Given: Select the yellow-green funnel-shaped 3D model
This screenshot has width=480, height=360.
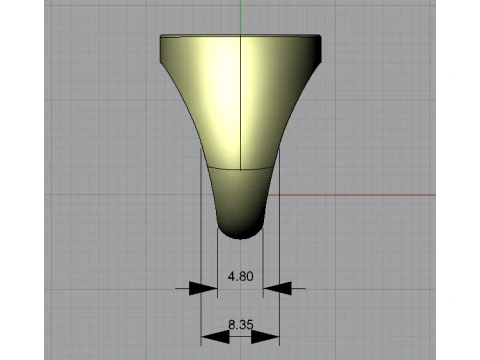Looking at the screenshot, I should coord(241,137).
